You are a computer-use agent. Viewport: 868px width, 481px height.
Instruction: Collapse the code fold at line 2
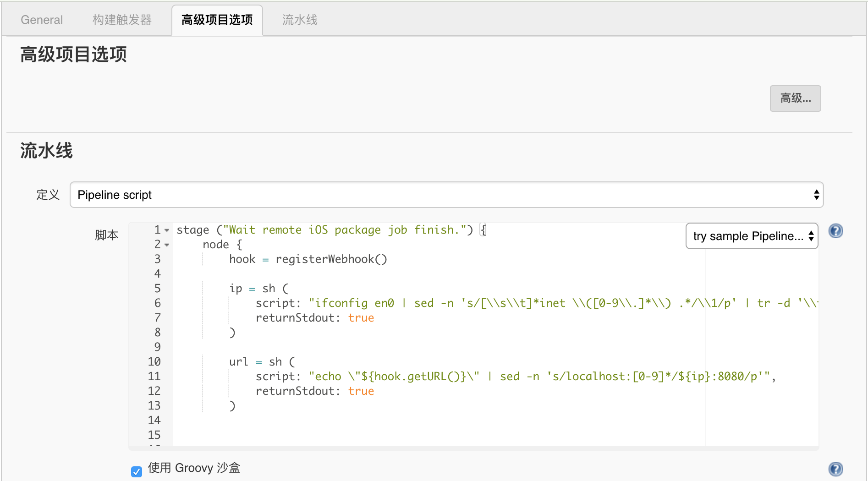tap(167, 245)
